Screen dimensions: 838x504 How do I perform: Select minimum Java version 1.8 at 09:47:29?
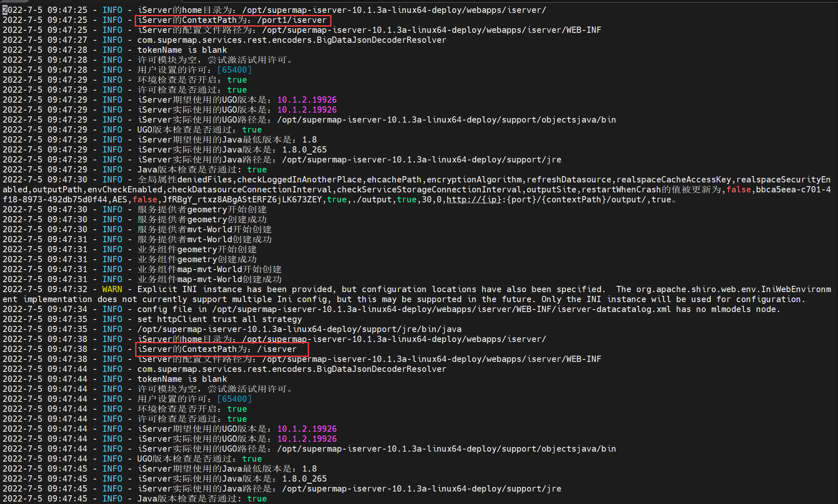coord(309,140)
